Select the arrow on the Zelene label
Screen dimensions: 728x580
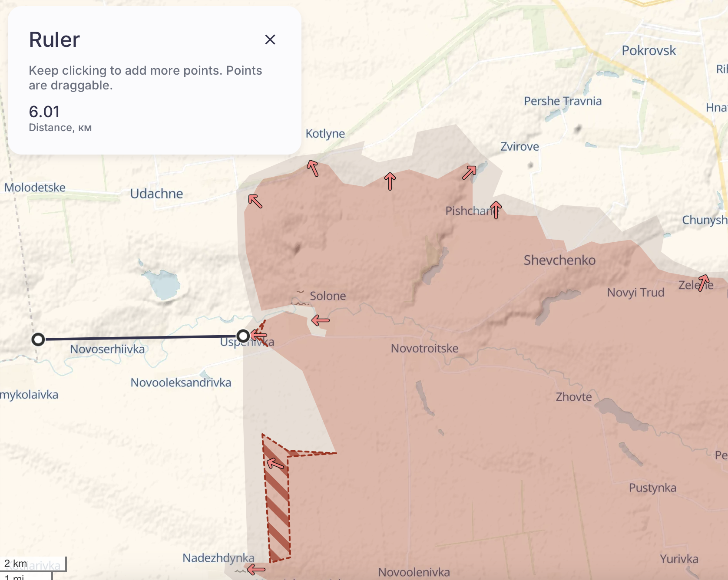click(x=703, y=283)
